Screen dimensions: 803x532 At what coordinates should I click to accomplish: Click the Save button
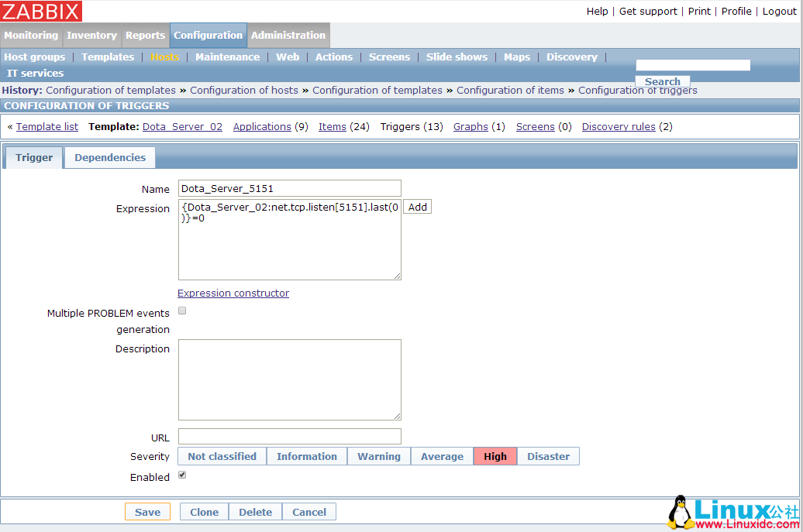pyautogui.click(x=147, y=512)
